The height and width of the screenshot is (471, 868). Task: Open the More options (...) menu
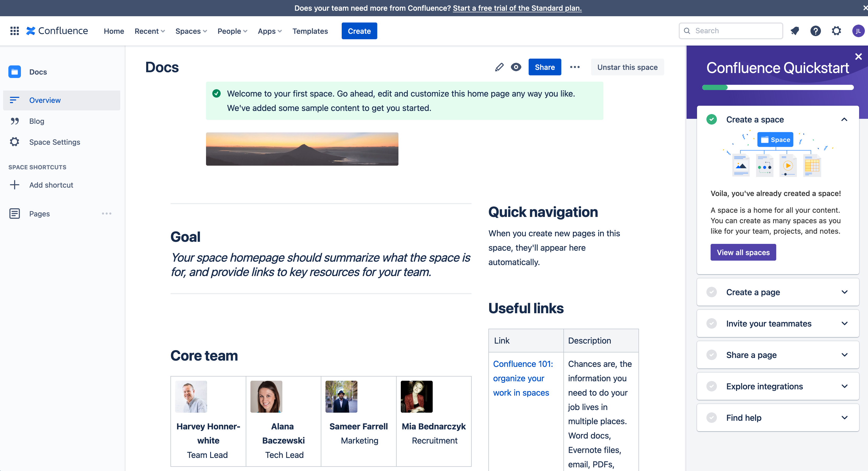pyautogui.click(x=575, y=67)
